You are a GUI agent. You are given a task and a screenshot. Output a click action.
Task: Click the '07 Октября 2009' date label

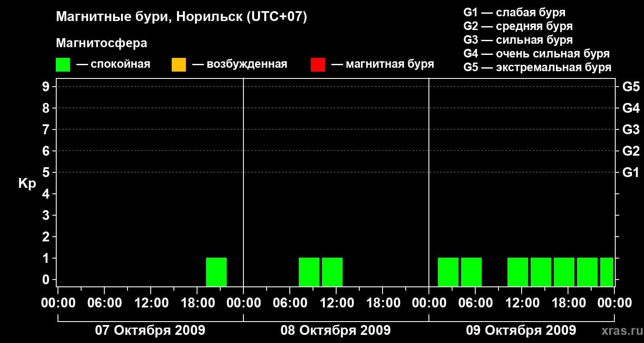150,331
